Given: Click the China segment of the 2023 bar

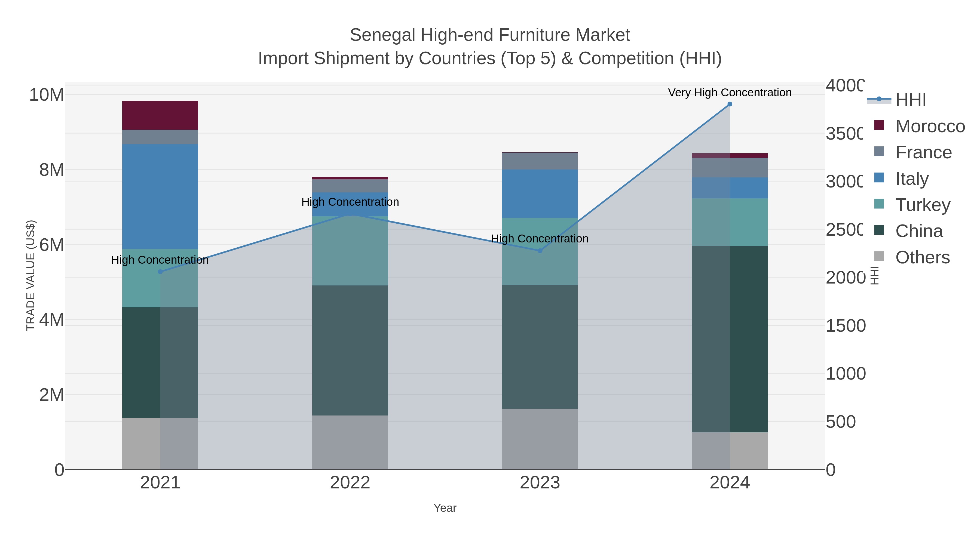Looking at the screenshot, I should [540, 347].
